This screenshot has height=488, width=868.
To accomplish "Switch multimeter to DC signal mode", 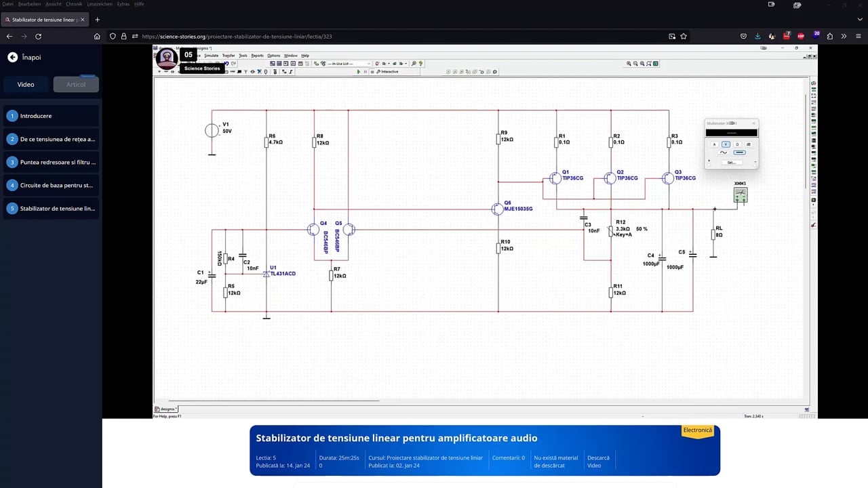I will [x=740, y=152].
